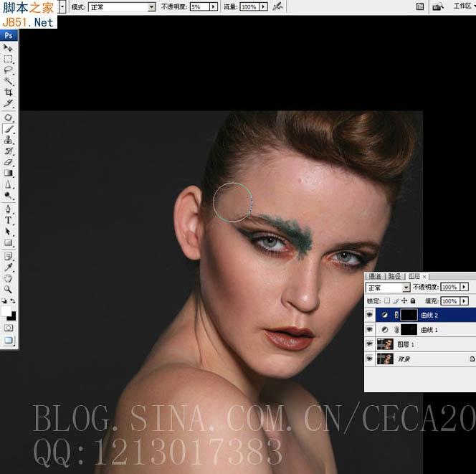The width and height of the screenshot is (476, 474).
Task: Click the 背景 layer thumbnail
Action: (x=385, y=359)
